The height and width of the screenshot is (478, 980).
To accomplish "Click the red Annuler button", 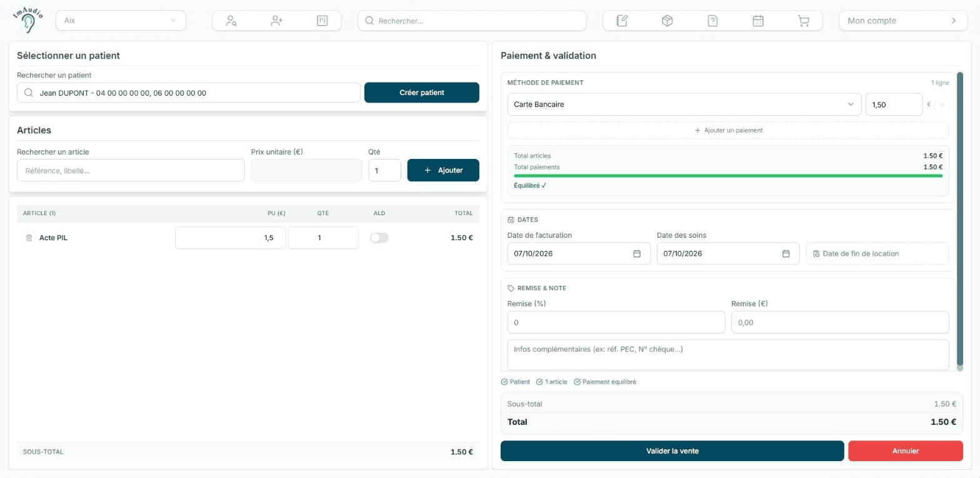I will point(906,450).
